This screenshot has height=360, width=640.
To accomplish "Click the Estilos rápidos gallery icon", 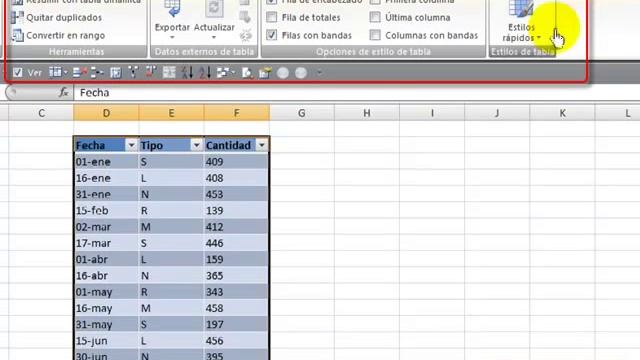I will (x=521, y=9).
